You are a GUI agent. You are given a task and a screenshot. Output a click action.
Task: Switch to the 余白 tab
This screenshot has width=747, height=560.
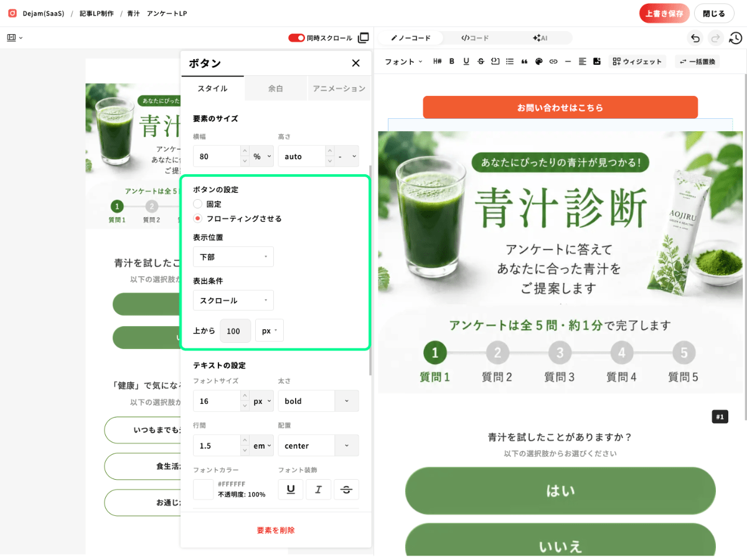276,88
